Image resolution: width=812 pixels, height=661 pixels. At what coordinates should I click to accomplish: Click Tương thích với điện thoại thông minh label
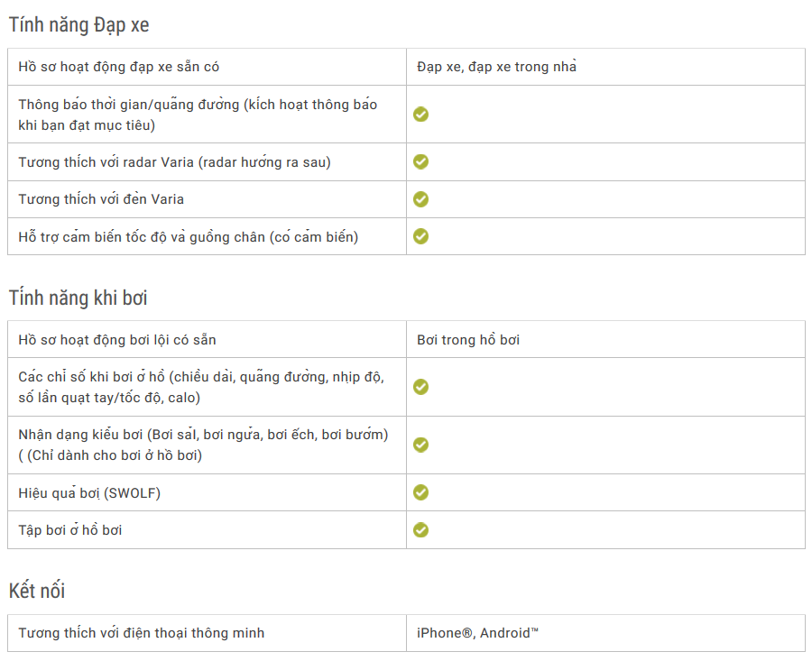click(x=142, y=633)
